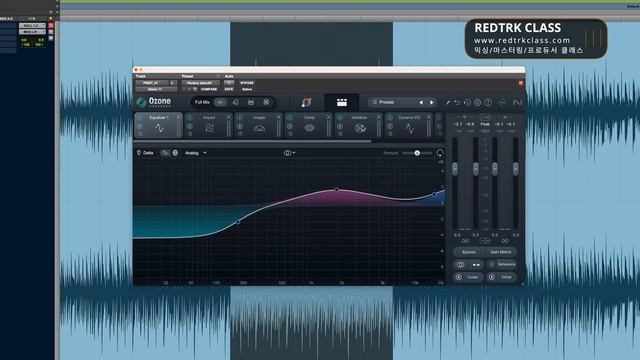Toggle the Codec preview power button
Screen dimensions: 640x360
(x=458, y=277)
